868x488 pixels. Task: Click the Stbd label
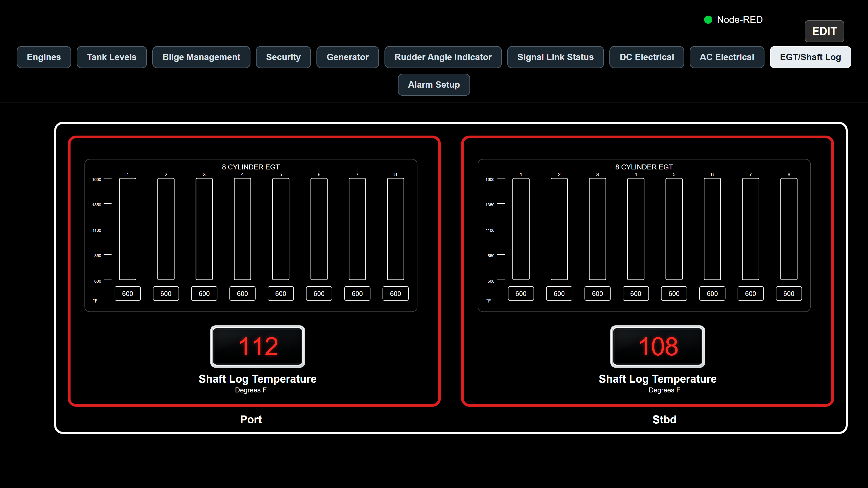click(665, 420)
